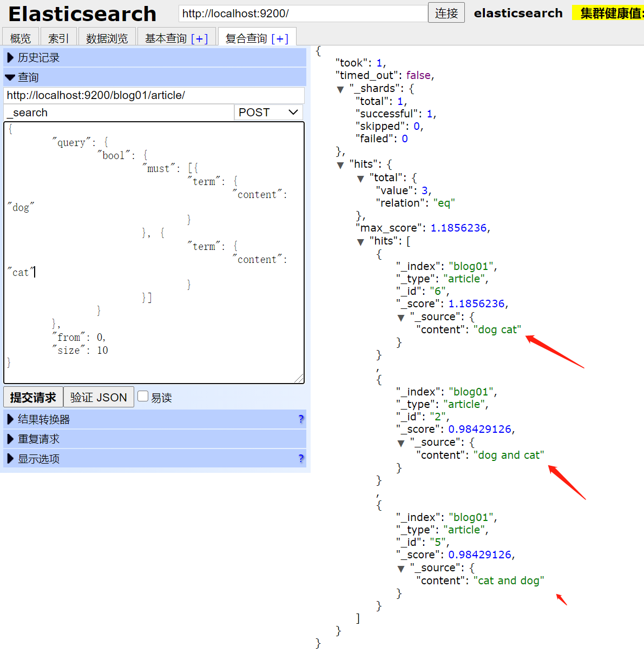
Task: Open the 复合查询 tab
Action: tap(257, 37)
